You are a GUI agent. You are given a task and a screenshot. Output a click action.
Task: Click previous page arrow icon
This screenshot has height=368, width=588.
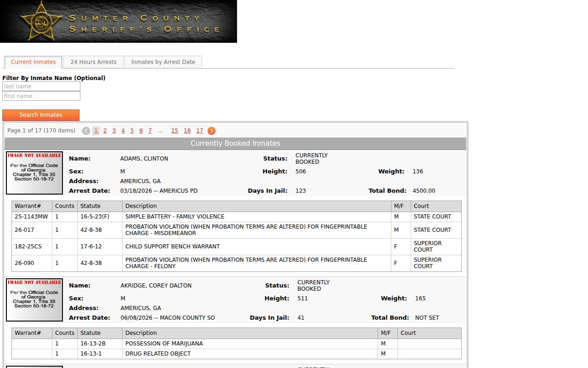click(86, 131)
